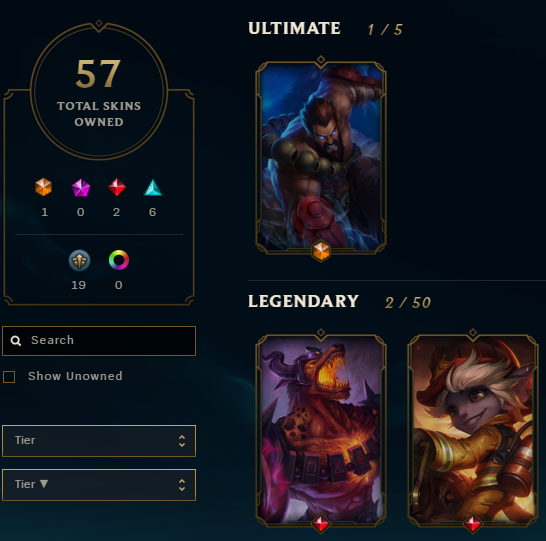Click the arrows on the first Tier dropdown
This screenshot has height=541, width=546.
[x=182, y=441]
